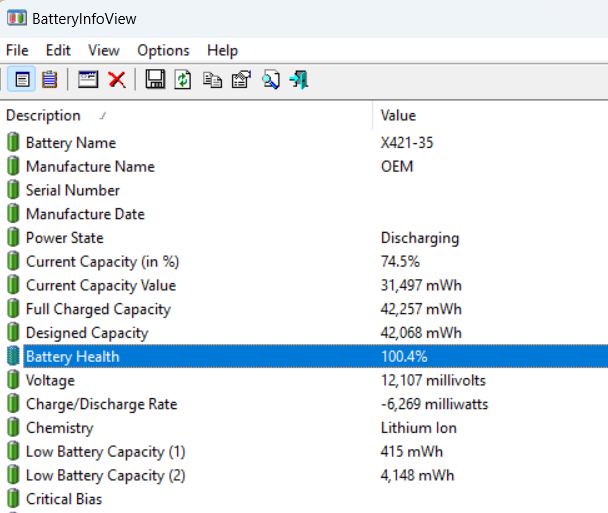Click battery icon beside Battery Name
This screenshot has height=513, width=608.
pos(13,142)
